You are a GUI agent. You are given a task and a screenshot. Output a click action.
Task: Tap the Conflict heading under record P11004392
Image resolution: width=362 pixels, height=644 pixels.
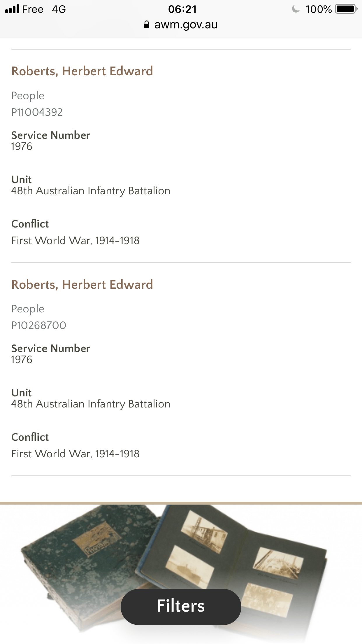click(x=30, y=224)
